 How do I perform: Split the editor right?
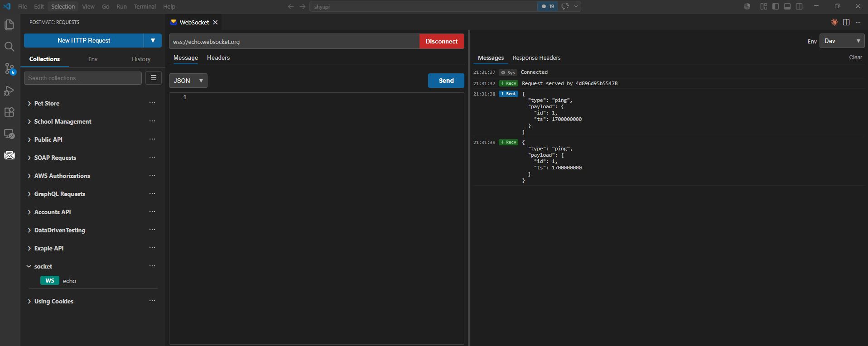(846, 22)
